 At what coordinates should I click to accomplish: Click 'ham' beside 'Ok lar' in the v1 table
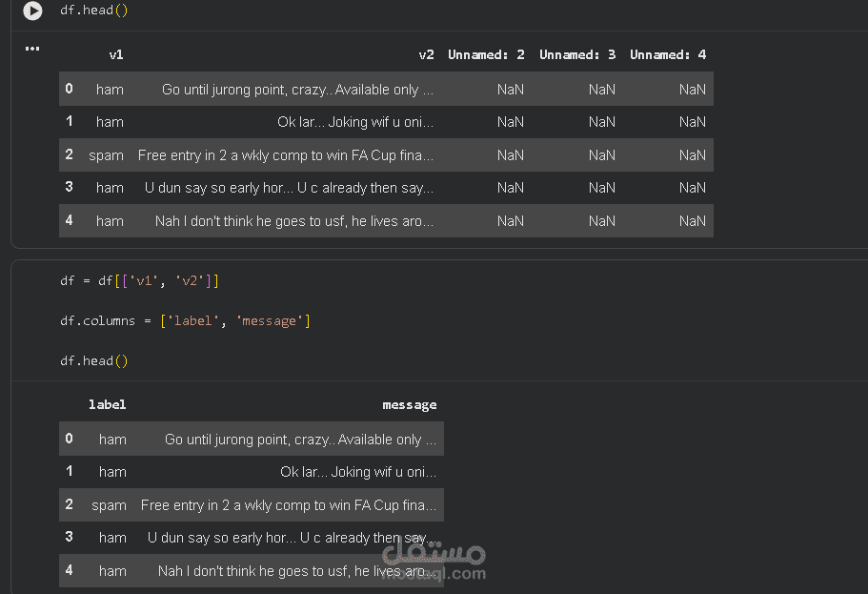pyautogui.click(x=110, y=122)
